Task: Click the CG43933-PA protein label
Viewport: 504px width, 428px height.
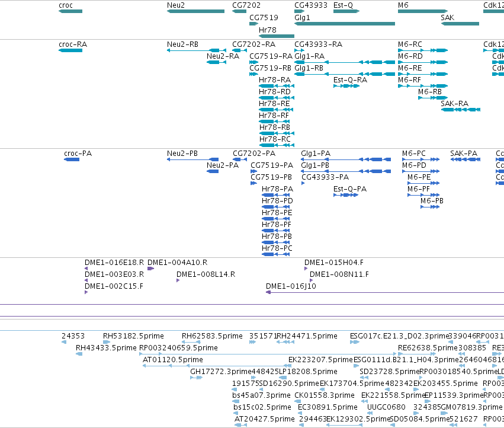Action: pyautogui.click(x=325, y=177)
